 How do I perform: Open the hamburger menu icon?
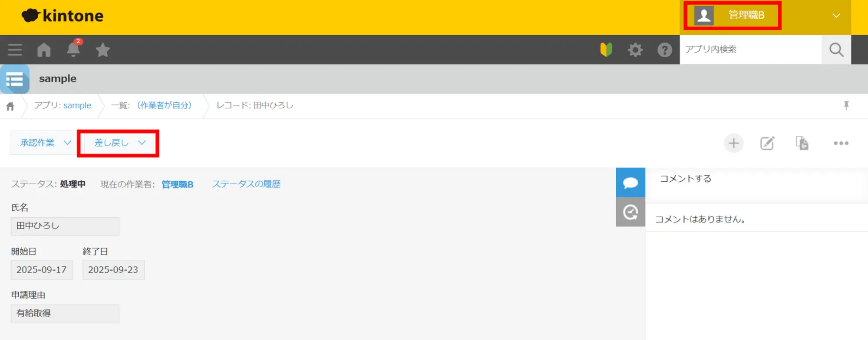[15, 50]
